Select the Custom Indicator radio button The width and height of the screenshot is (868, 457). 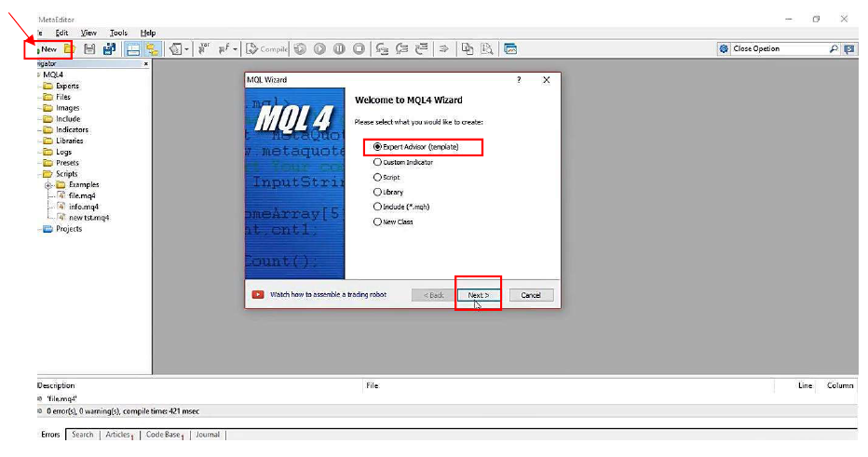pyautogui.click(x=377, y=162)
